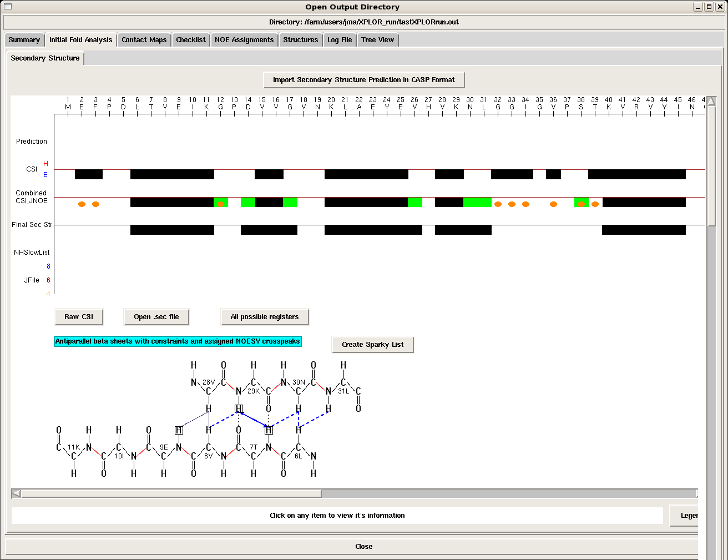Click the window menu icon in title bar
This screenshot has height=560, width=728.
click(x=8, y=7)
